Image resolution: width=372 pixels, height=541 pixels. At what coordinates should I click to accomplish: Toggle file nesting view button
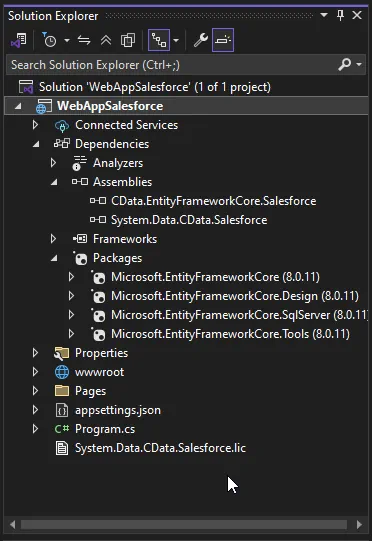(159, 40)
